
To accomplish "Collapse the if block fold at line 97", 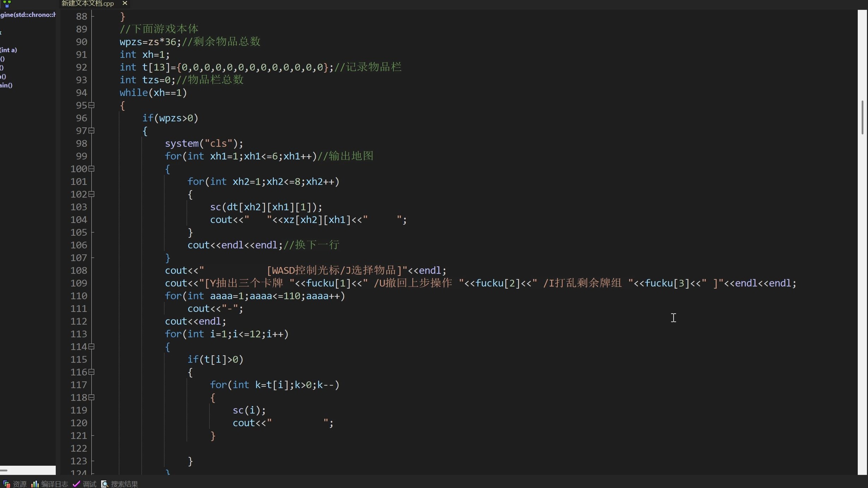I will (91, 131).
